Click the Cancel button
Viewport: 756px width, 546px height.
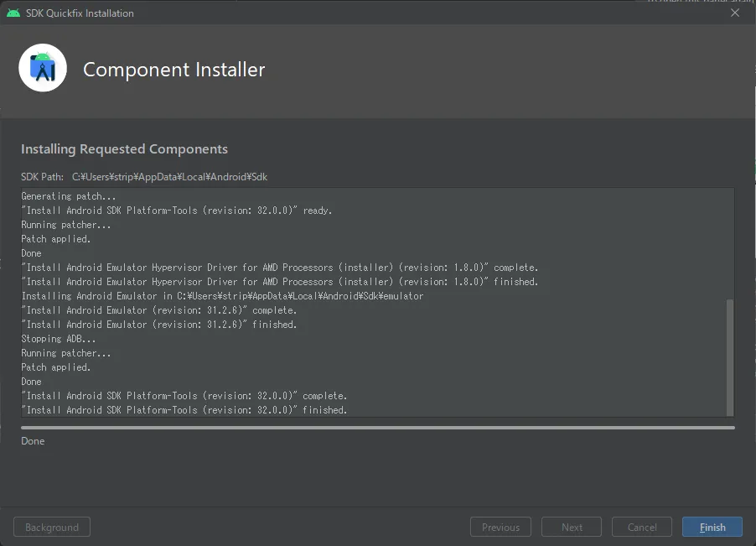642,527
